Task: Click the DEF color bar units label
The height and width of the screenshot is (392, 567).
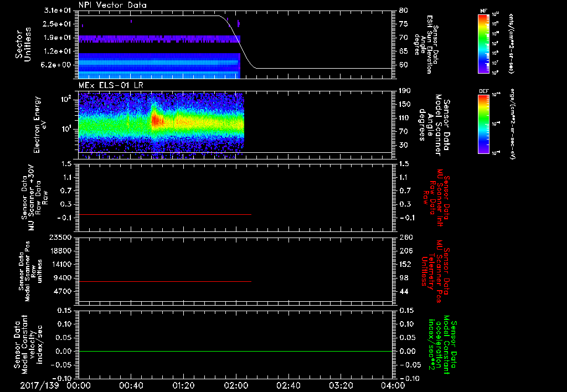Action: pyautogui.click(x=512, y=124)
